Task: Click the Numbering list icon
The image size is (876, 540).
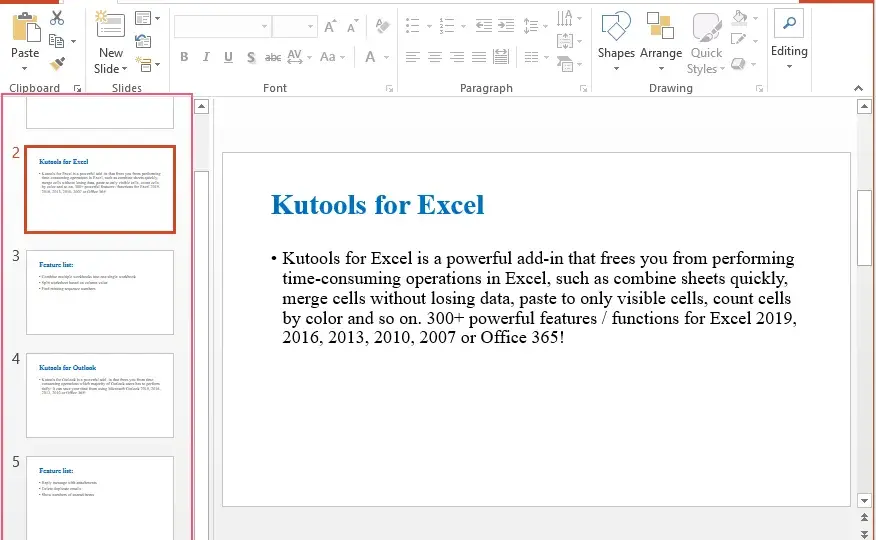Action: (x=446, y=26)
